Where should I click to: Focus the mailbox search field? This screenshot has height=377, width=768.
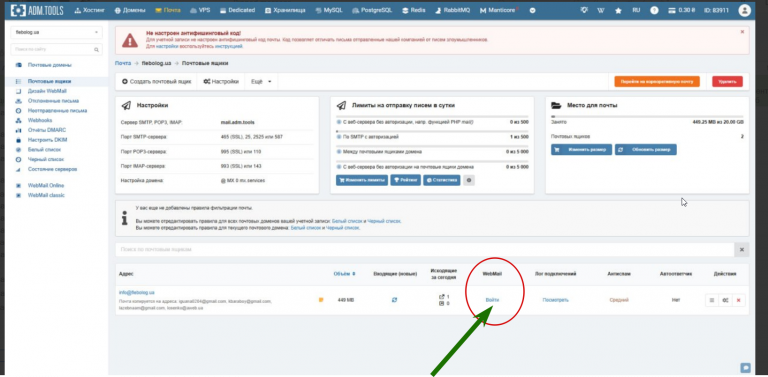click(424, 250)
